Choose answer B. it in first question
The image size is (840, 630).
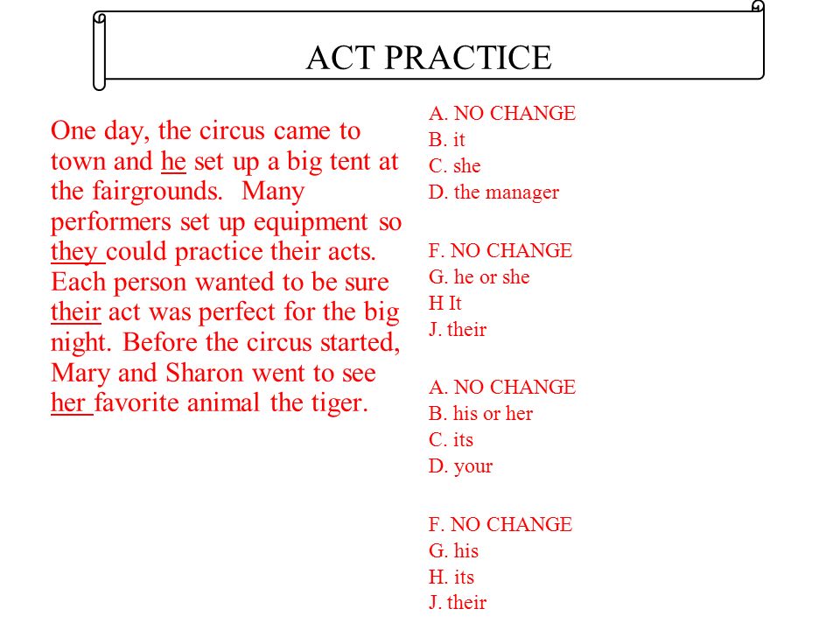(447, 140)
